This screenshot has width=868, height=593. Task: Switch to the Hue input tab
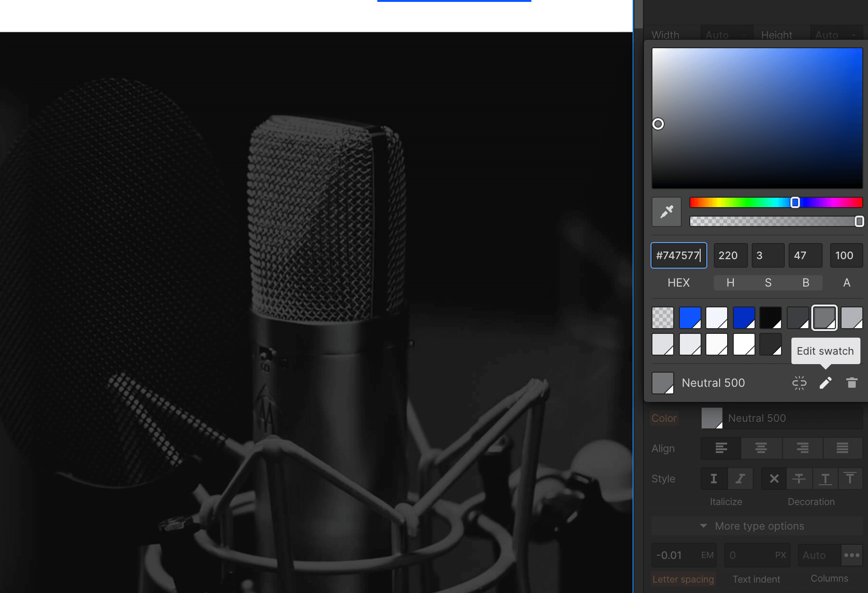(x=730, y=283)
